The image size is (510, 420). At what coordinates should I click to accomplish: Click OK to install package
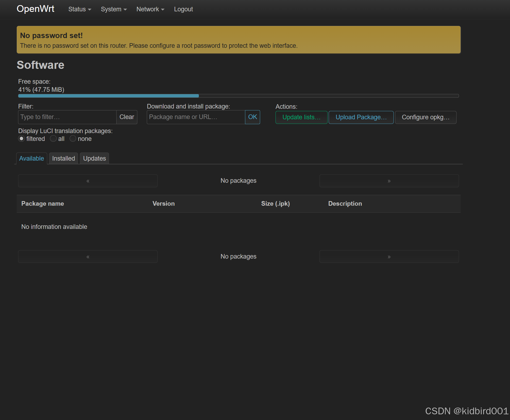pos(252,117)
